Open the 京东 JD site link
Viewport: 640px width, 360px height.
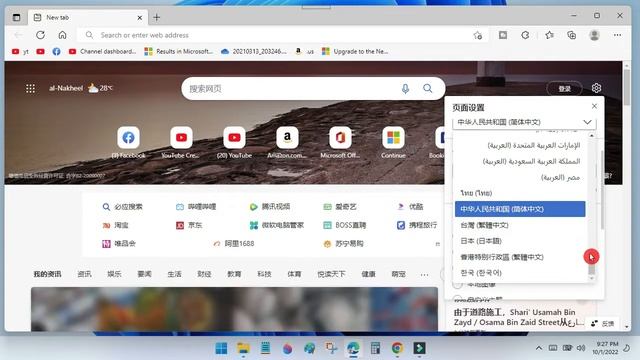(189, 225)
